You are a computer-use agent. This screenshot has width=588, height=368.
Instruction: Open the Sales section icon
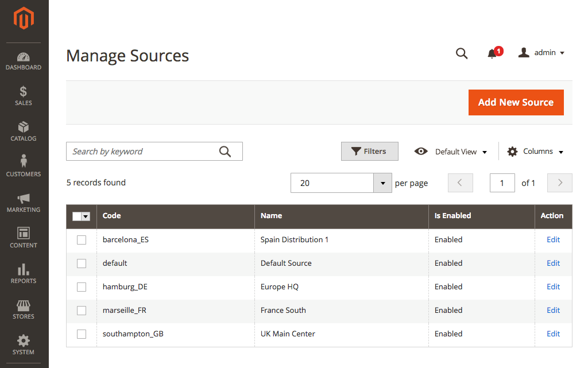[x=24, y=92]
